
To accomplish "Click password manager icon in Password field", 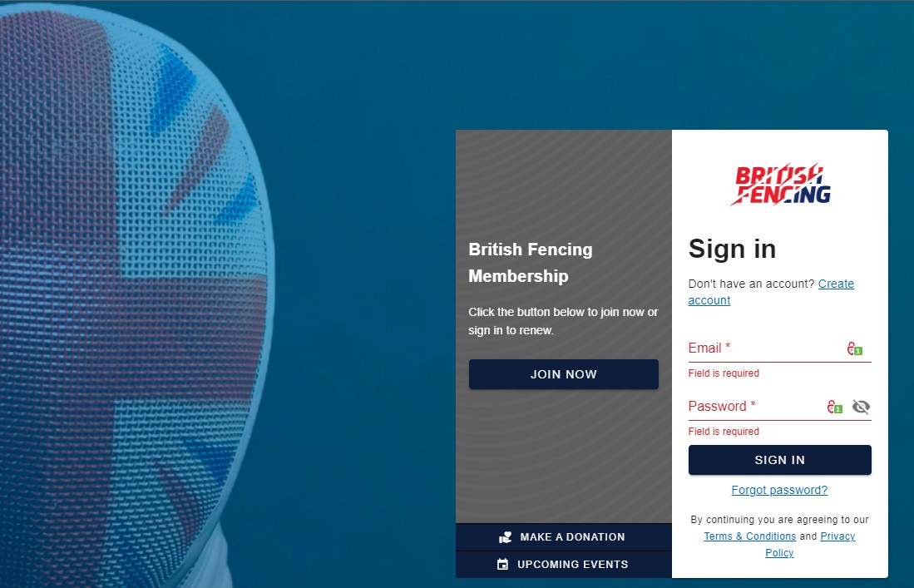I will (x=833, y=408).
